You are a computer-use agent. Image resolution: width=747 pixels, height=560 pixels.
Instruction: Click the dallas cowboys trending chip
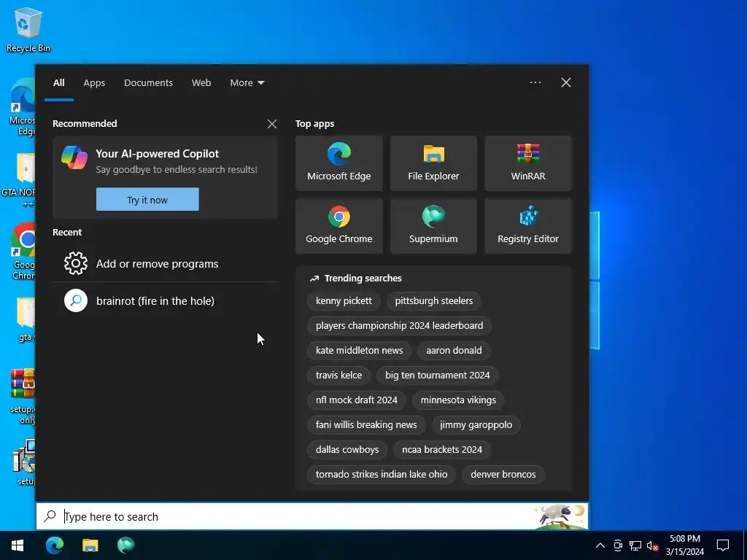point(347,449)
